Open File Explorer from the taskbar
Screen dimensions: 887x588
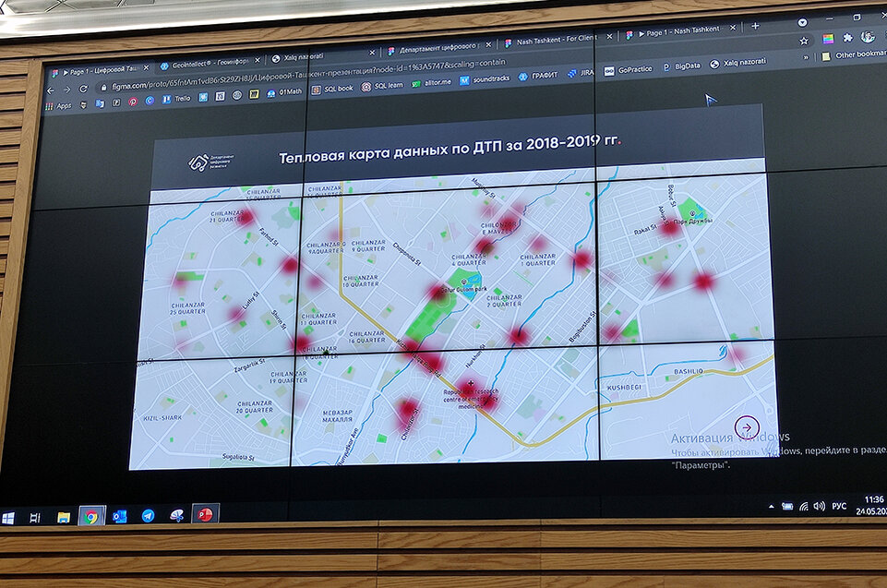pyautogui.click(x=63, y=517)
